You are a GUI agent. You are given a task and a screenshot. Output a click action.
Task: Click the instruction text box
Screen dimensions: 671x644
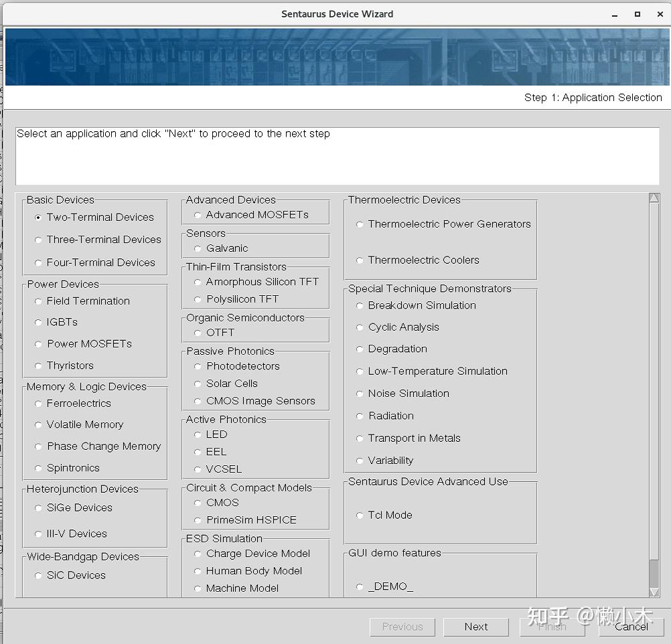(338, 156)
